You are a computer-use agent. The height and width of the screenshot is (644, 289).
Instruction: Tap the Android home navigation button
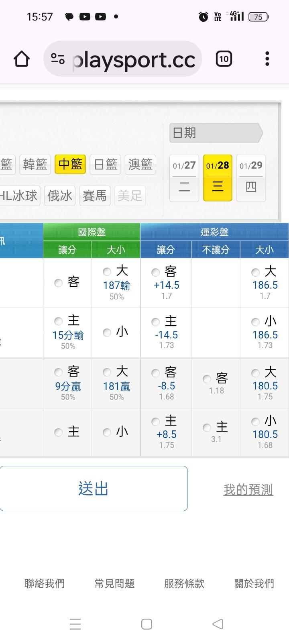click(x=147, y=624)
